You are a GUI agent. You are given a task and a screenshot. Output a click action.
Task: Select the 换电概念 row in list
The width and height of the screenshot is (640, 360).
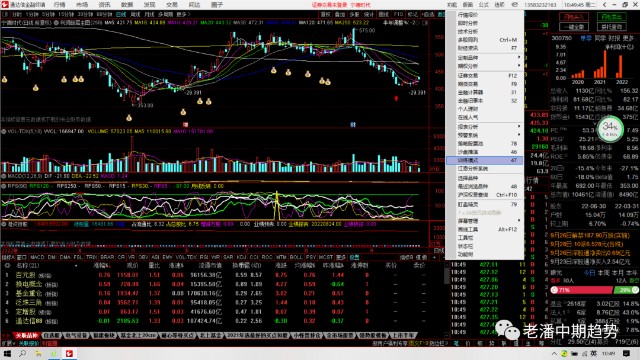tap(222, 284)
